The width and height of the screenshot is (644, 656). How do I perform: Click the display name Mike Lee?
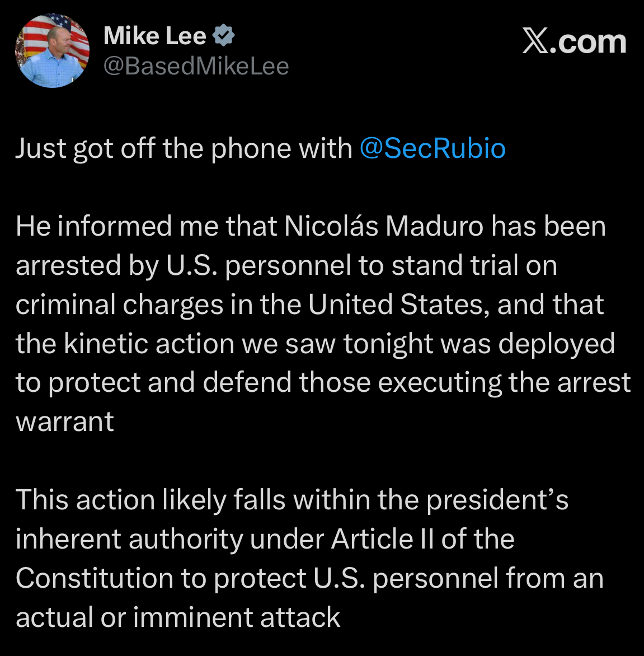coord(155,36)
